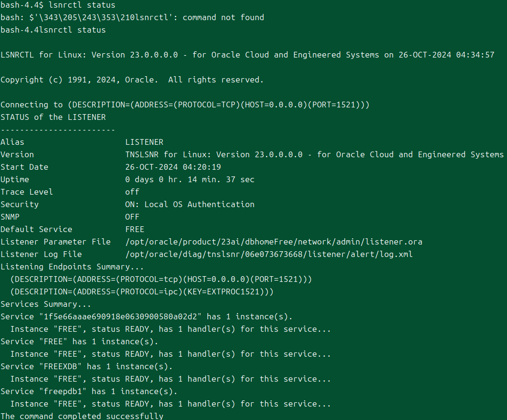The image size is (507, 420).
Task: Click the SNMP value OFF
Action: (x=132, y=217)
